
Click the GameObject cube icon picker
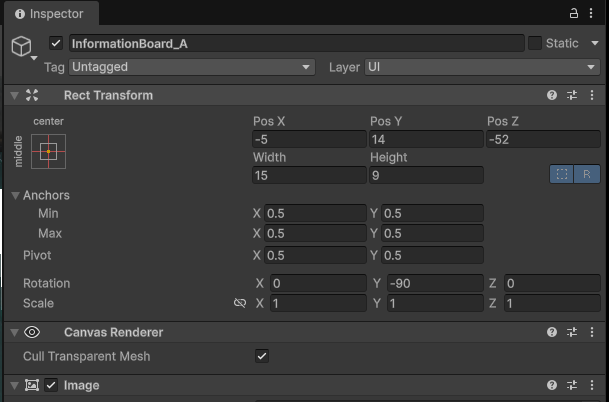click(x=22, y=47)
